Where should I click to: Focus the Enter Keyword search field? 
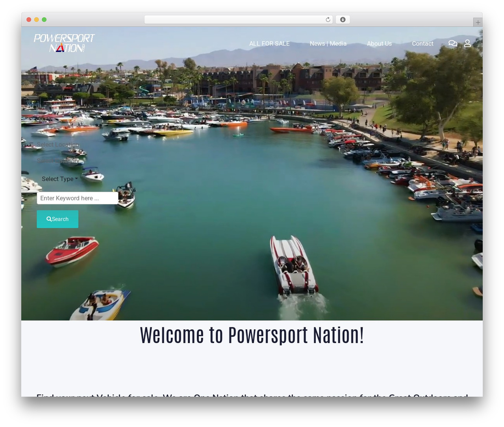click(78, 198)
